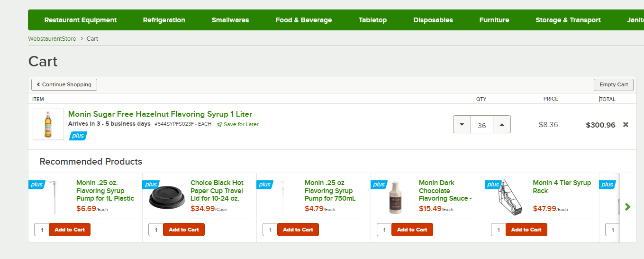This screenshot has height=259, width=644.
Task: Click the plus badge under hazelnut syrup
Action: coord(78,136)
